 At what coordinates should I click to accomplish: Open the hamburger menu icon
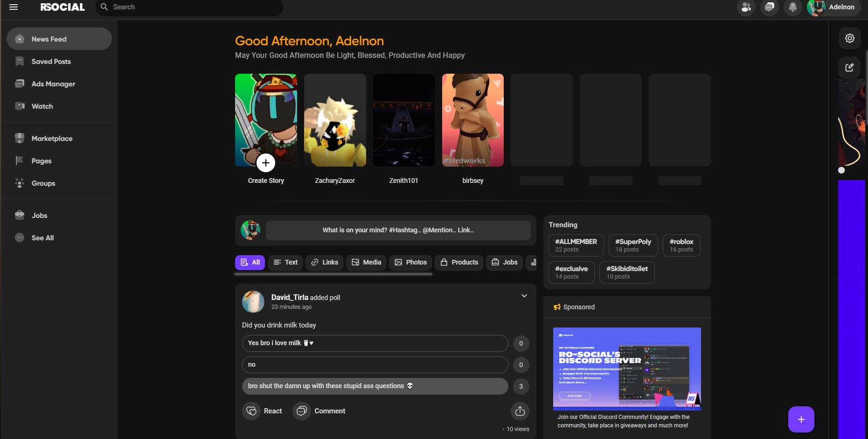click(x=14, y=7)
